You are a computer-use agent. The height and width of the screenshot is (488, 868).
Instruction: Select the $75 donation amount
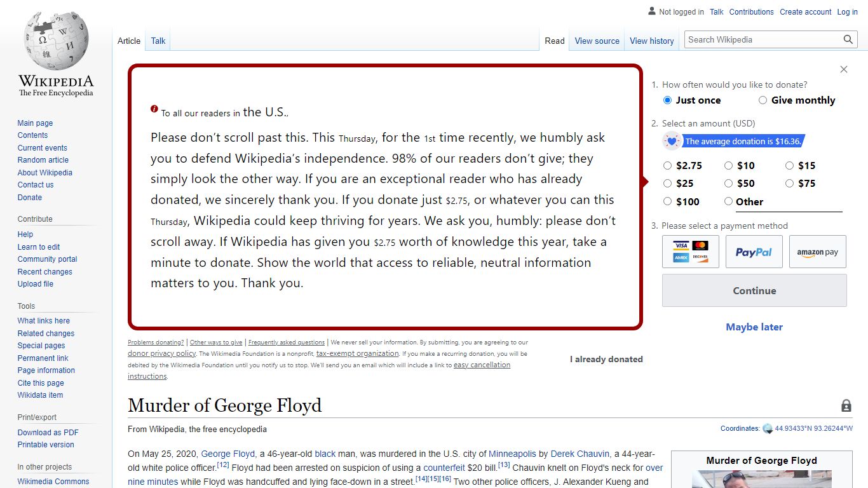(x=789, y=184)
